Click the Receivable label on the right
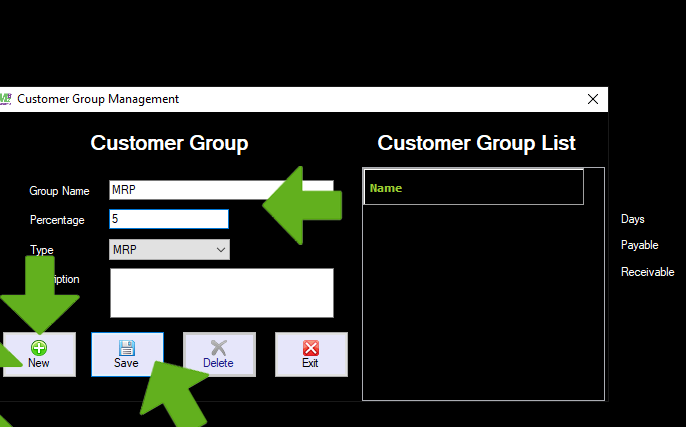686x427 pixels. 647,272
